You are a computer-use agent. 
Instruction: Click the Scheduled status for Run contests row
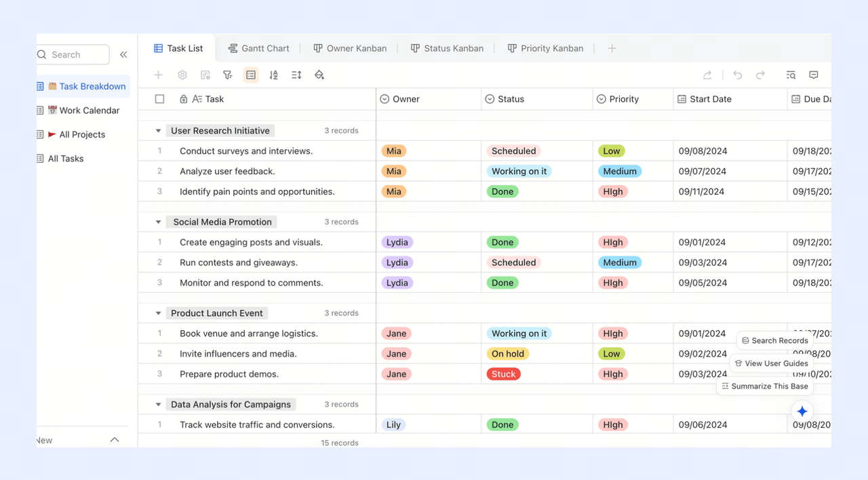(x=513, y=262)
